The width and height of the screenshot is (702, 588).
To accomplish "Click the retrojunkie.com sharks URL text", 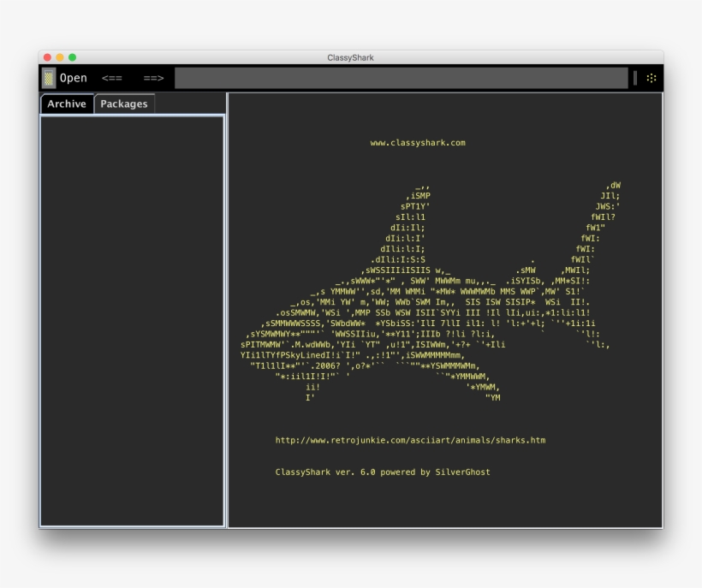I will tap(411, 440).
